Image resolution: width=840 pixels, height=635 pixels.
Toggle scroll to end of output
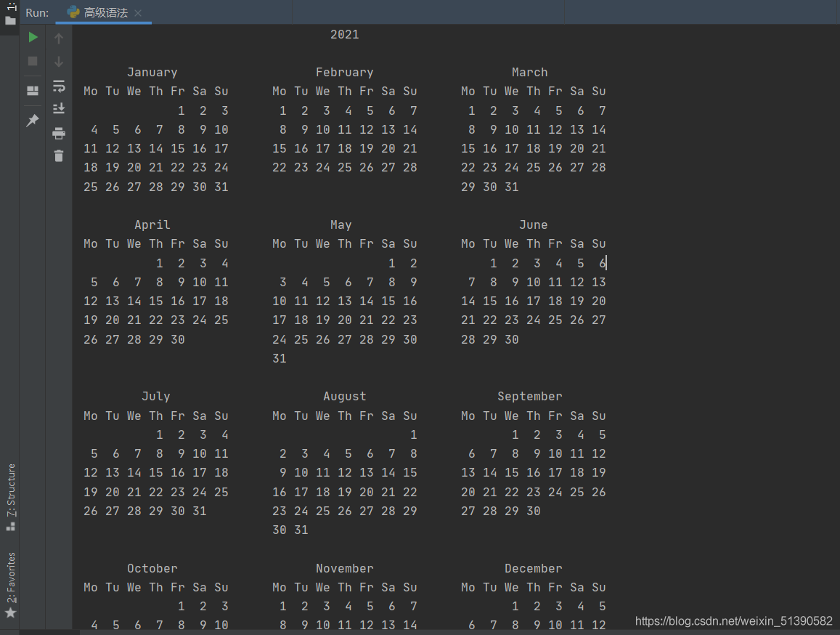pyautogui.click(x=59, y=108)
